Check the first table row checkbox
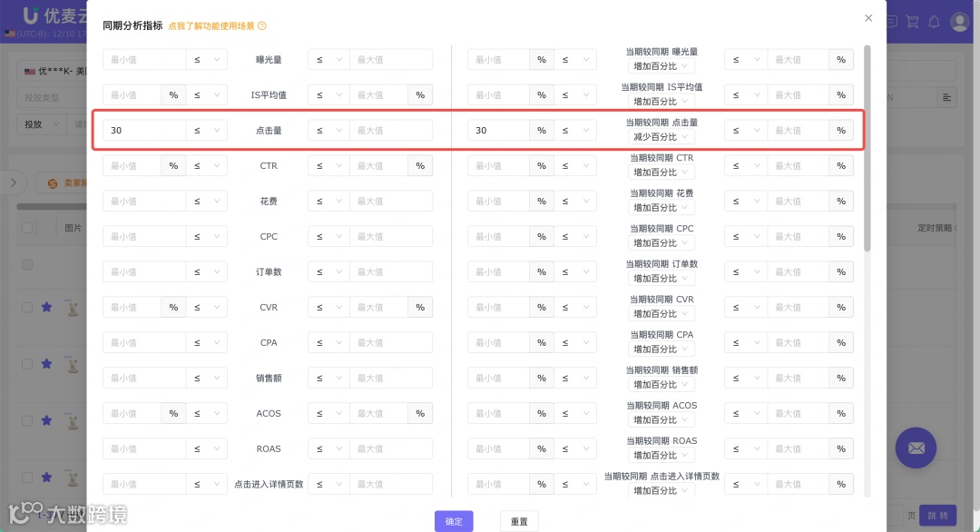The image size is (980, 532). [27, 264]
